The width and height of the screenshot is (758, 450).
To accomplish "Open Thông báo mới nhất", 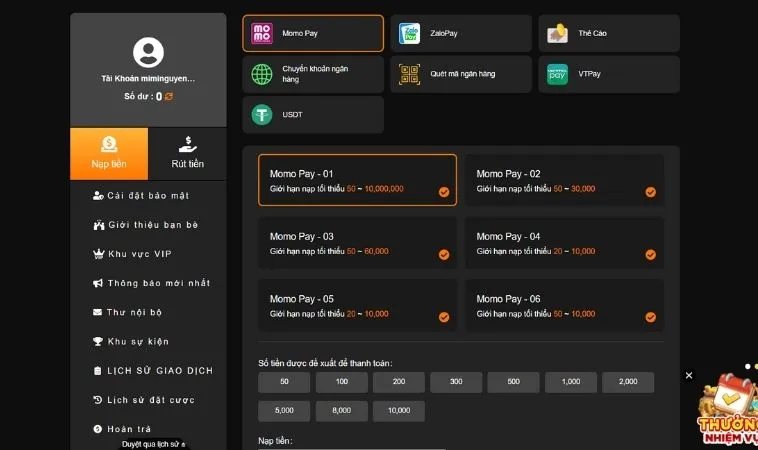I will point(151,283).
